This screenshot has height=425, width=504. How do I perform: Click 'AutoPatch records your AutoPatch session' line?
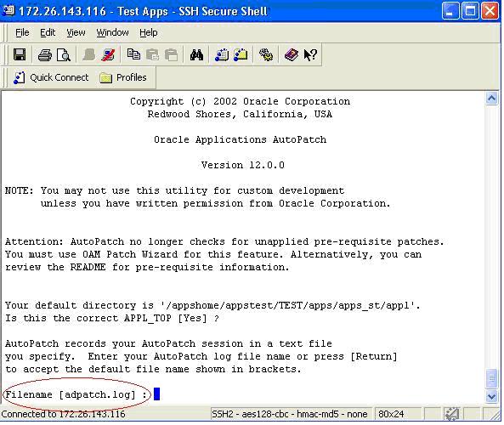click(x=168, y=343)
